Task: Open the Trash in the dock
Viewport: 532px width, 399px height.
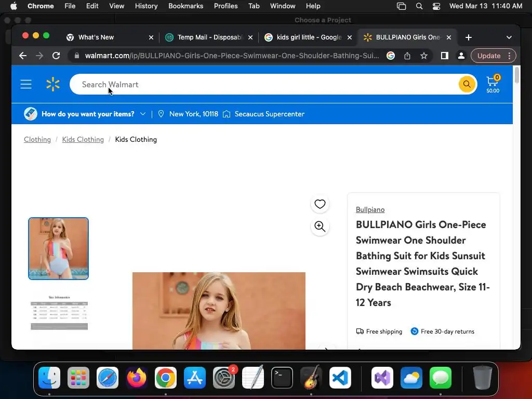Action: pos(483,378)
